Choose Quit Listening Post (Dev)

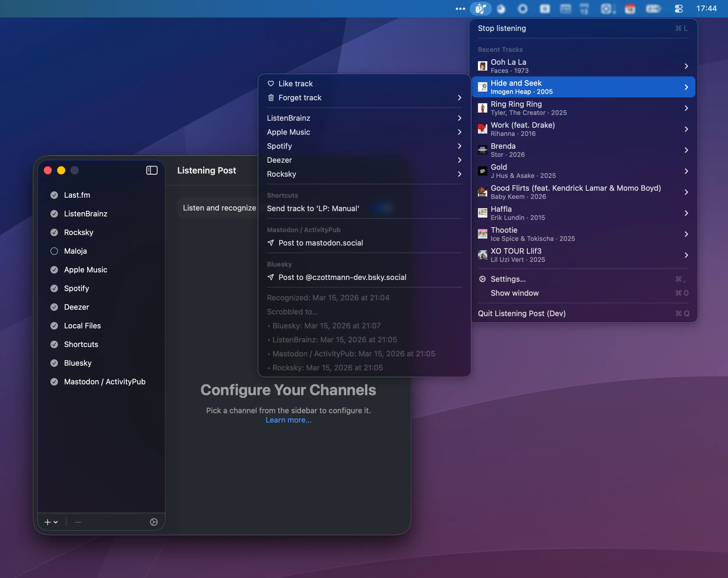[521, 313]
